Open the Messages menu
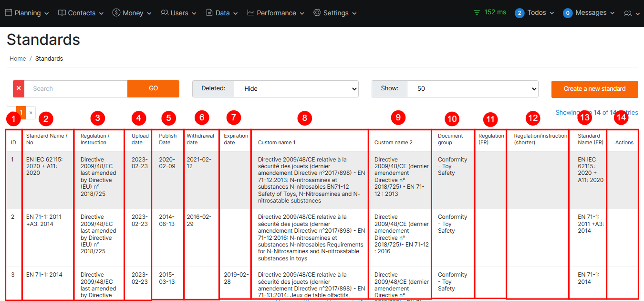 click(589, 13)
